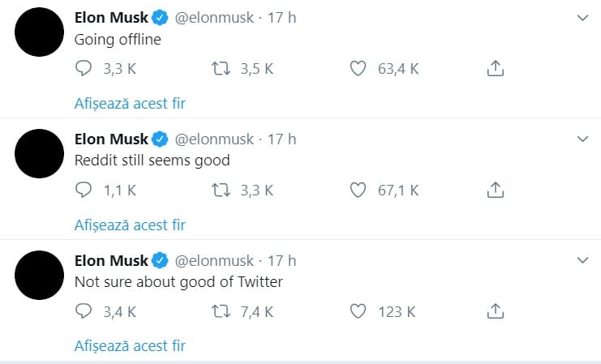Retweet 'Reddit still seems good' tweet

pyautogui.click(x=221, y=190)
